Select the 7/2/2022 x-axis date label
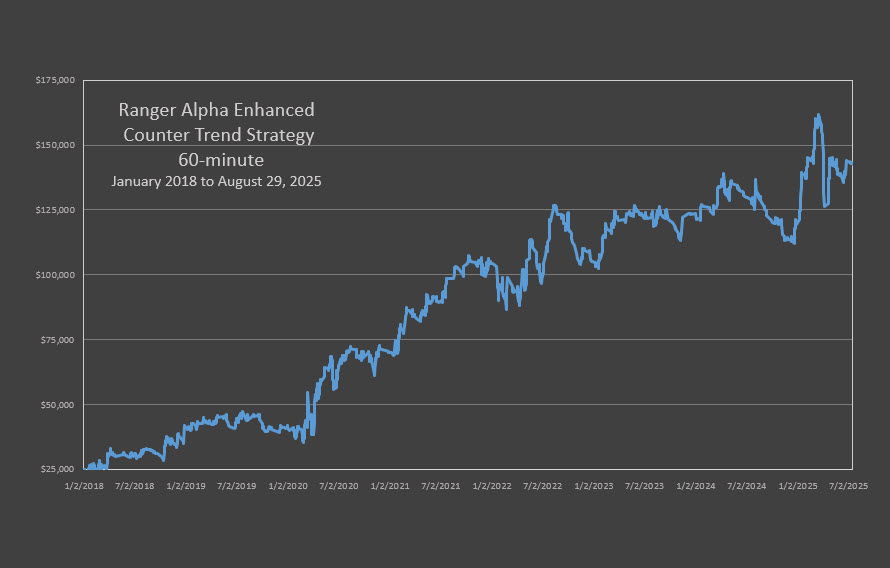Image resolution: width=890 pixels, height=568 pixels. click(543, 486)
